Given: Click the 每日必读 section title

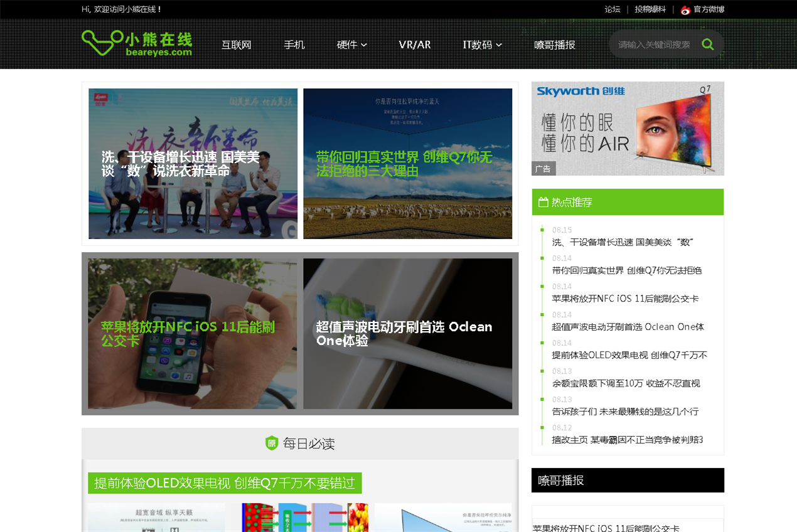Looking at the screenshot, I should pos(309,444).
